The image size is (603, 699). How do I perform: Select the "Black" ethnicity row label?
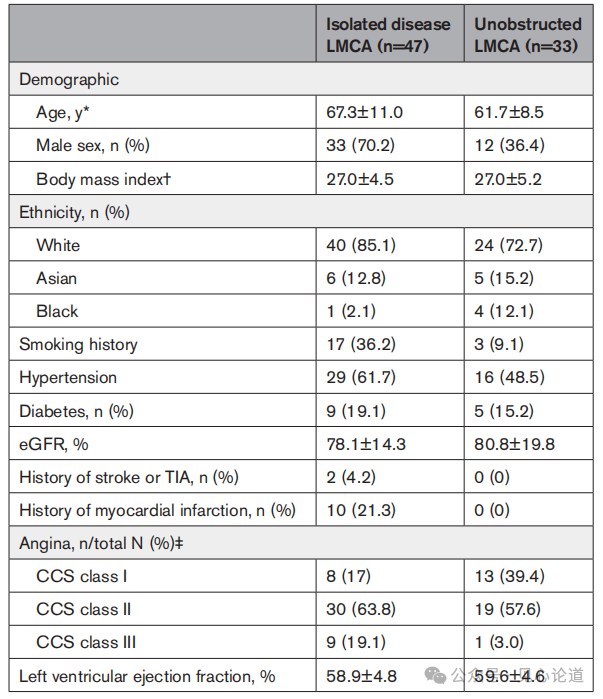coord(56,311)
